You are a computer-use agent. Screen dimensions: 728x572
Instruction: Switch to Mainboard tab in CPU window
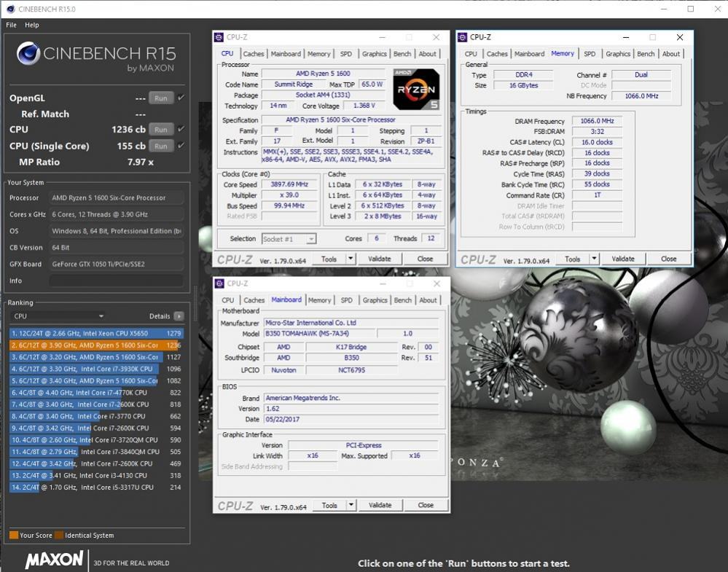(286, 54)
